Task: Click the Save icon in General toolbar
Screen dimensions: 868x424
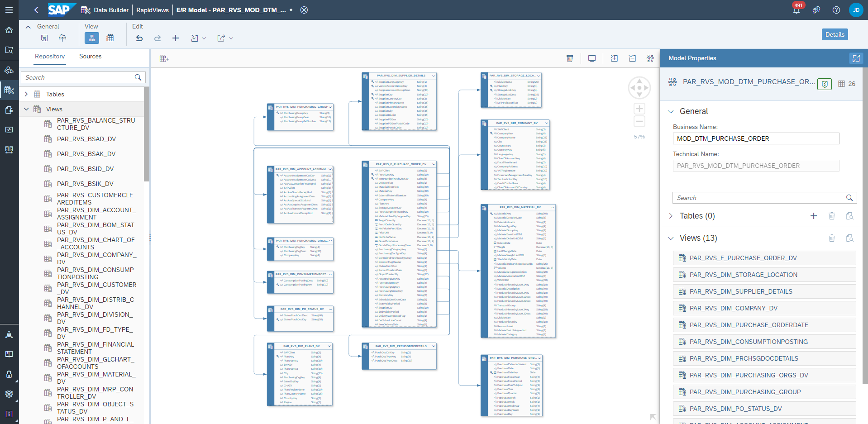Action: 44,38
